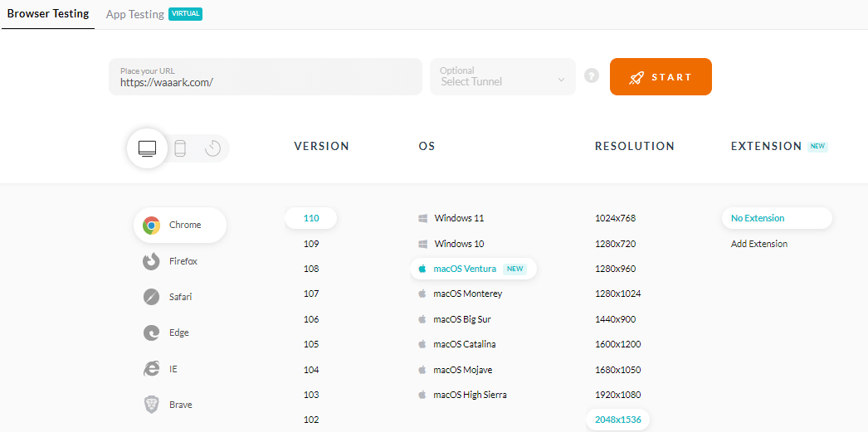The width and height of the screenshot is (868, 432).
Task: Choose 1280x720 resolution
Action: point(616,244)
